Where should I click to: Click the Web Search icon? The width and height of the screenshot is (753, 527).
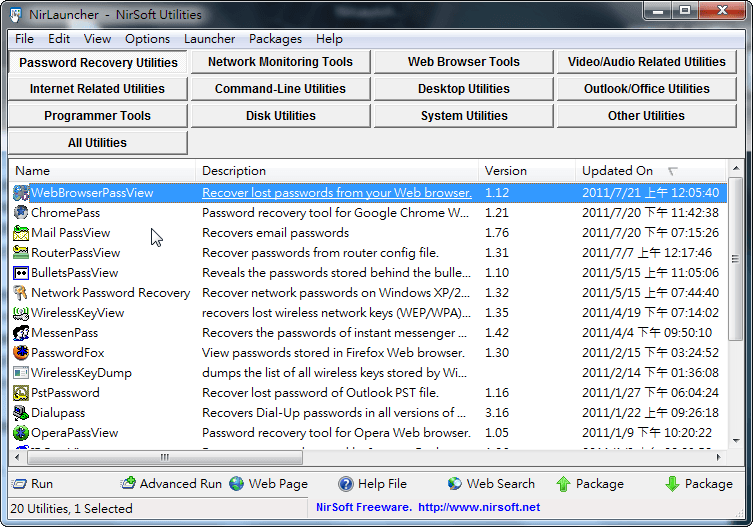454,483
